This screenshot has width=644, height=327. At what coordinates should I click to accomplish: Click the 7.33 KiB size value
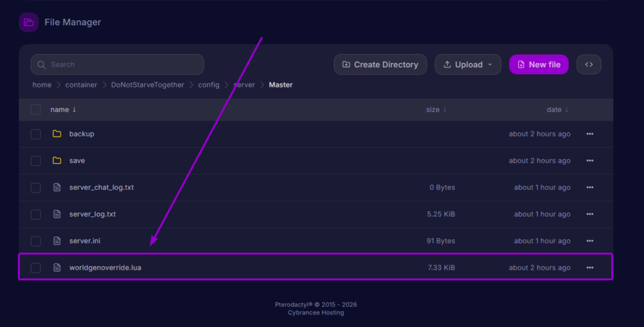tap(441, 267)
